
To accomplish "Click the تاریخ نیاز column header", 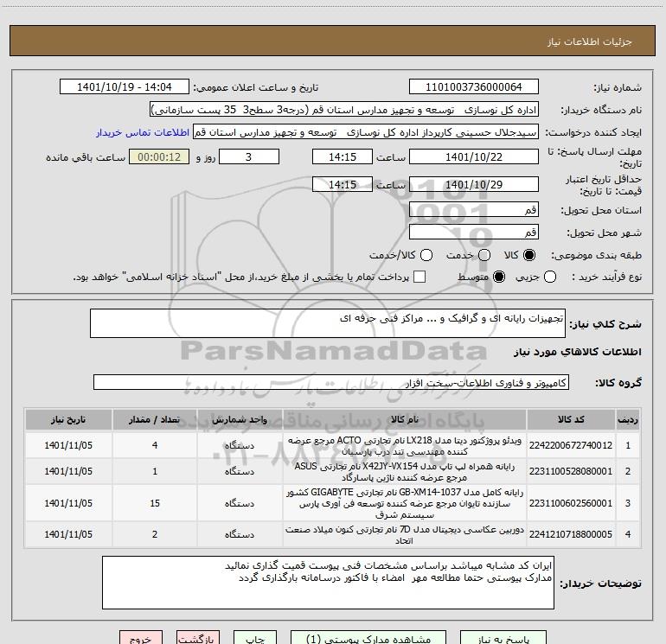I will click(68, 419).
